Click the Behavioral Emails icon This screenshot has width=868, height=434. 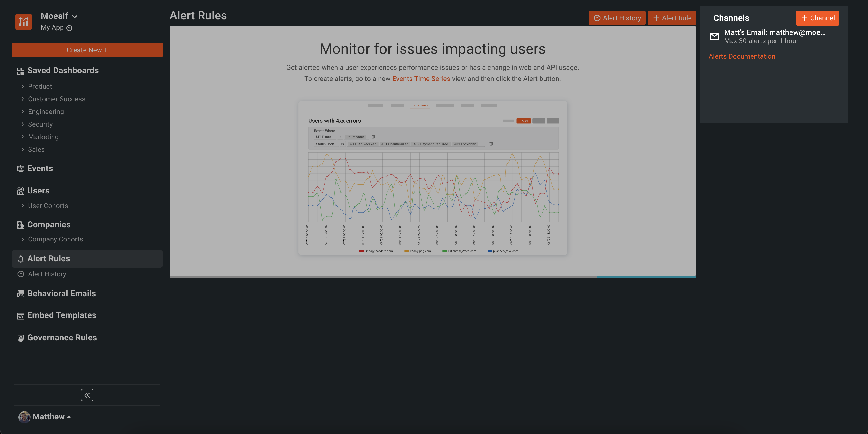[21, 294]
